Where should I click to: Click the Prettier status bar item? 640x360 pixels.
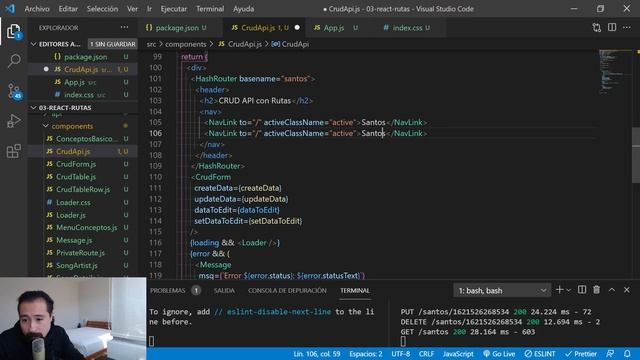581,354
